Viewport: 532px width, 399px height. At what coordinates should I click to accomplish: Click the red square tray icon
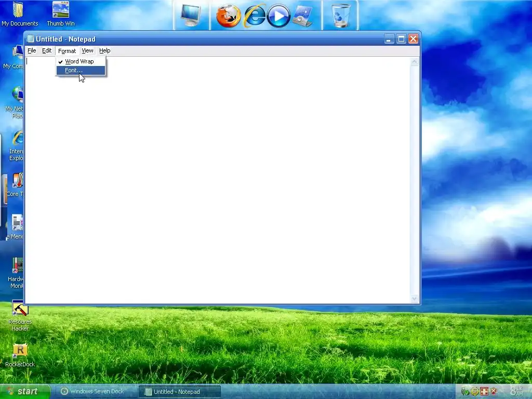point(484,392)
